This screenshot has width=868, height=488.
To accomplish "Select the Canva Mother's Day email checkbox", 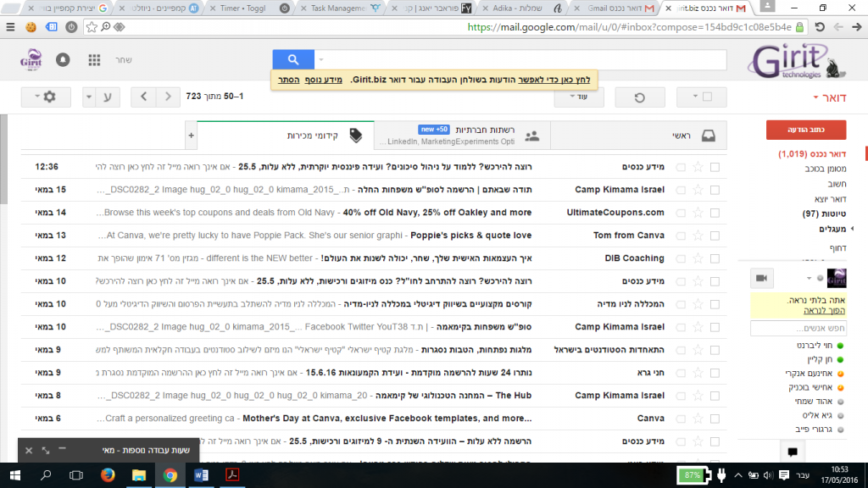I will coord(715,419).
